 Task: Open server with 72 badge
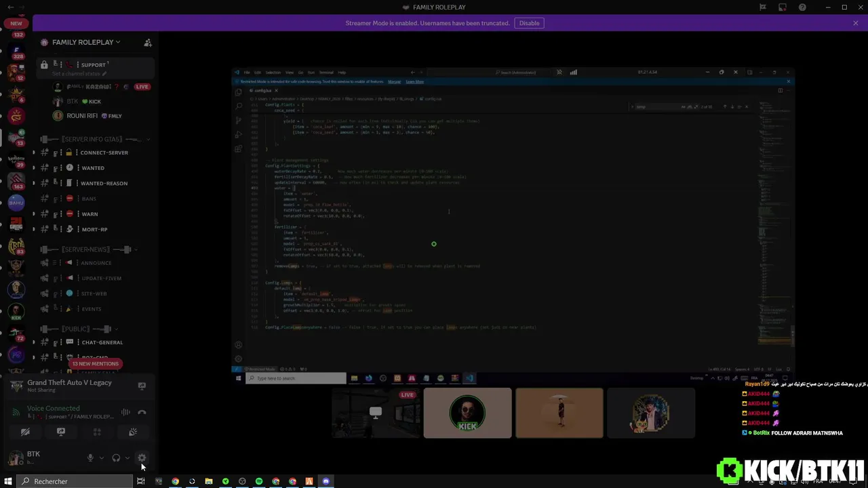[16, 333]
